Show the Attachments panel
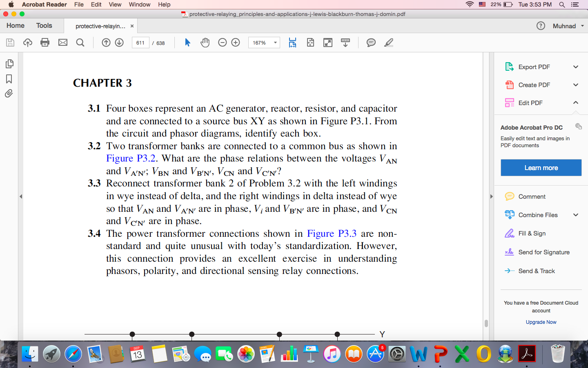The height and width of the screenshot is (368, 588). [x=9, y=93]
